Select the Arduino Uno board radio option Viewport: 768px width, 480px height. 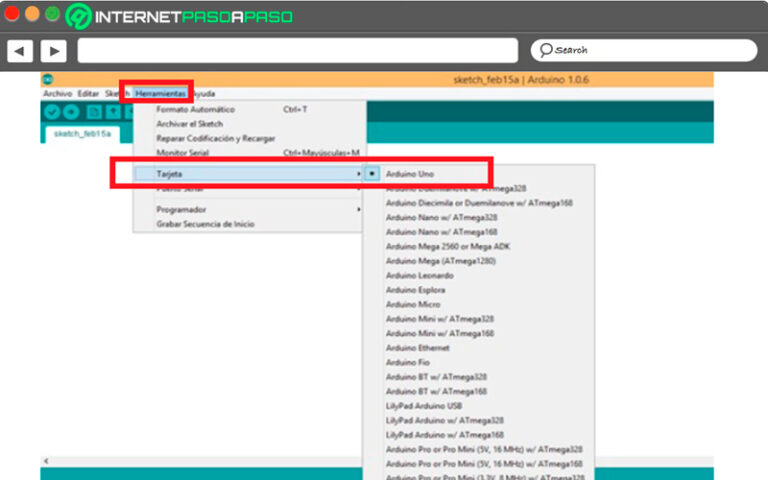click(x=410, y=173)
